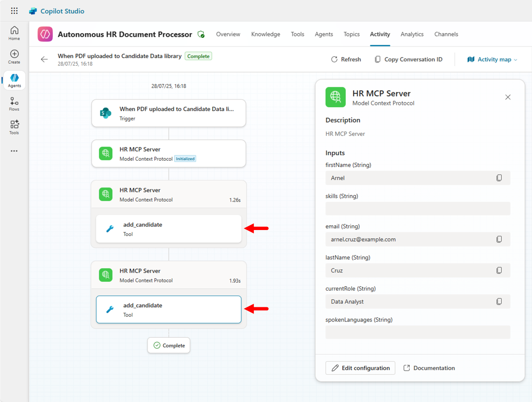532x402 pixels.
Task: Click the Copy Conversation ID clipboard icon
Action: [377, 59]
